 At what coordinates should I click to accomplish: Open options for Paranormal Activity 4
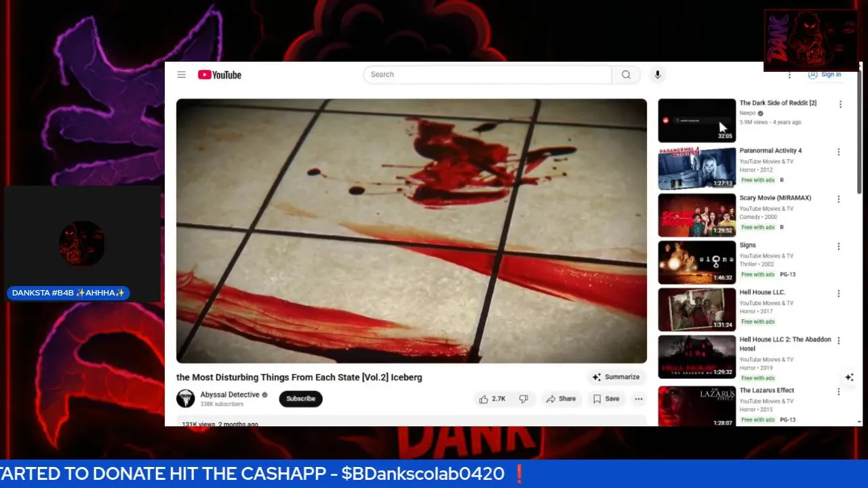839,152
